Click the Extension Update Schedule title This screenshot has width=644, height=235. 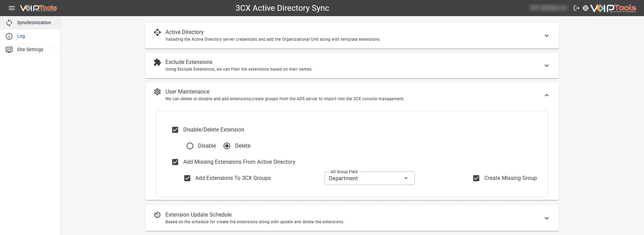click(199, 215)
